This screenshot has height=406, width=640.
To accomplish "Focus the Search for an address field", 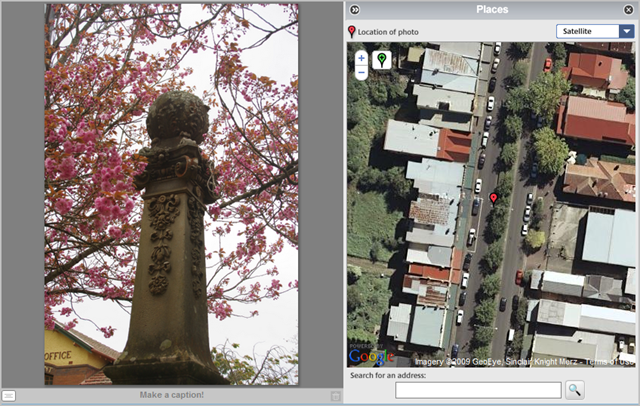I will (x=478, y=390).
